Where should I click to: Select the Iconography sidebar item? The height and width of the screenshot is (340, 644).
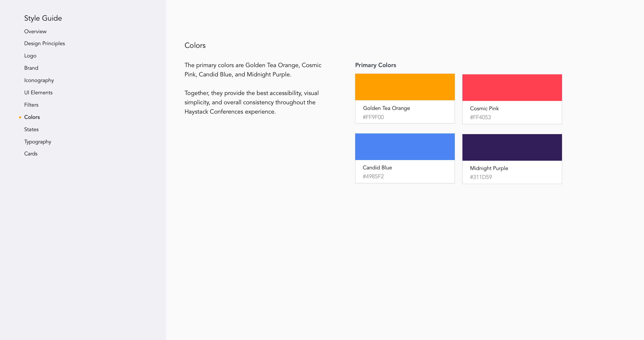click(39, 80)
